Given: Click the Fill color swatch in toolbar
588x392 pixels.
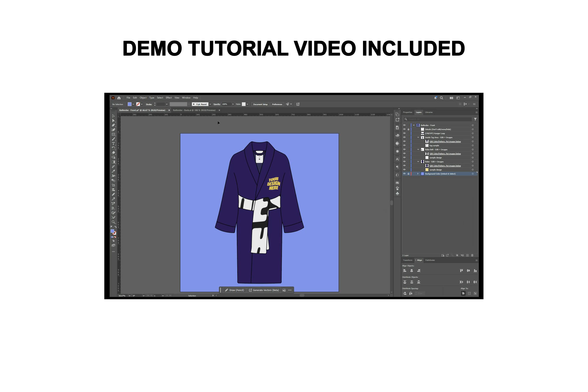Looking at the screenshot, I should (x=112, y=231).
